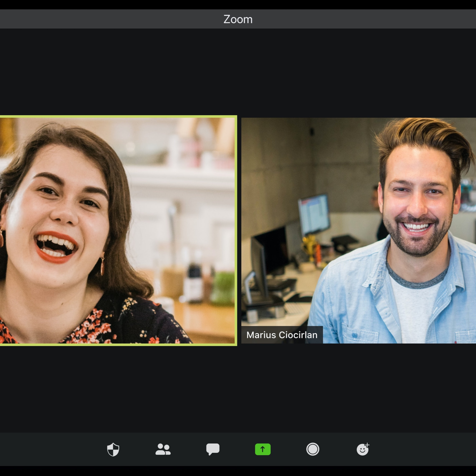Open the Participants panel
The height and width of the screenshot is (476, 476).
pyautogui.click(x=163, y=449)
